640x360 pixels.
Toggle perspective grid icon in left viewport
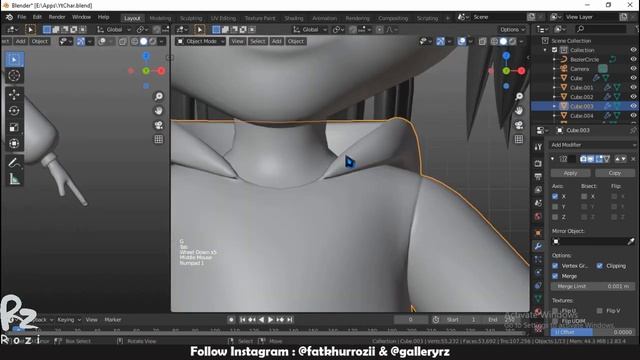point(158,139)
